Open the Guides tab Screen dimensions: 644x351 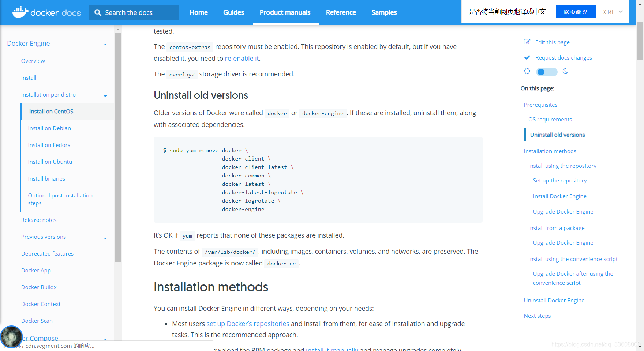click(233, 12)
